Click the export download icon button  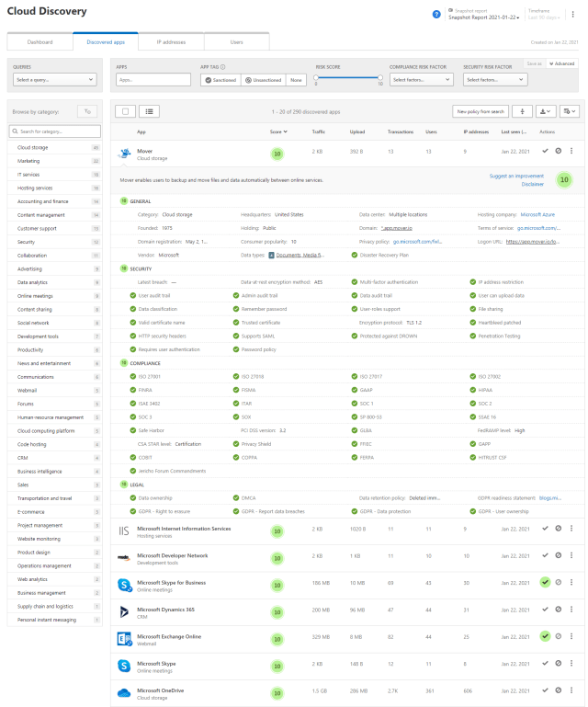tap(545, 111)
